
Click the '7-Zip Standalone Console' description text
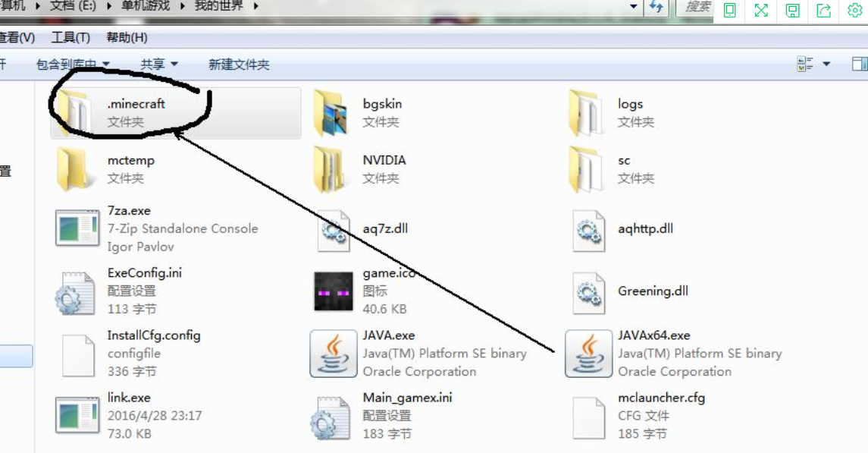pos(183,228)
